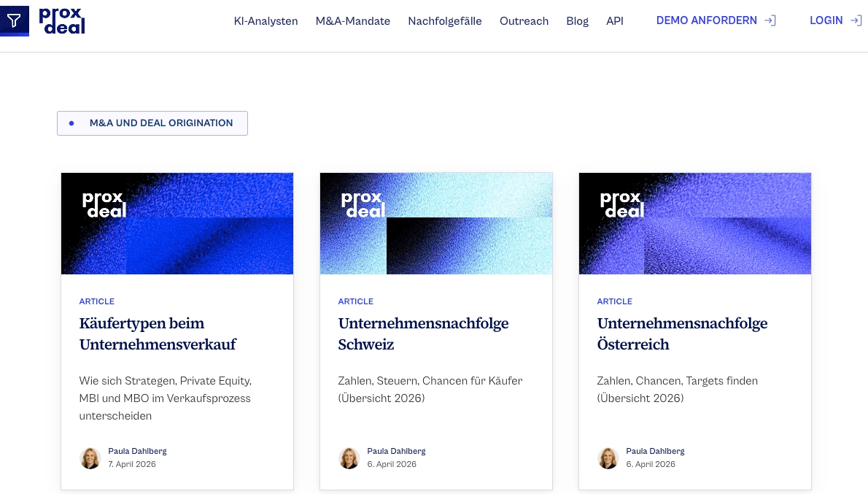Screen dimensions: 868x494
Task: Click the 6. April 2026 date on Schweiz card
Action: (392, 464)
